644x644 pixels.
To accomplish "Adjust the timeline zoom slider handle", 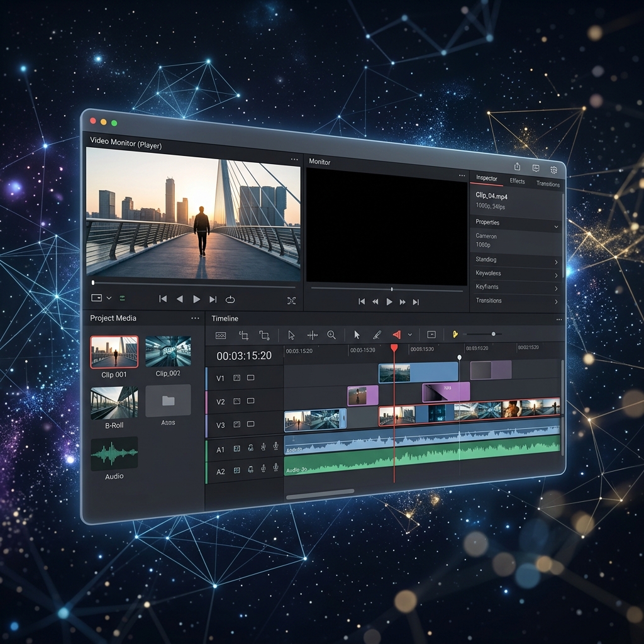I will (x=493, y=334).
